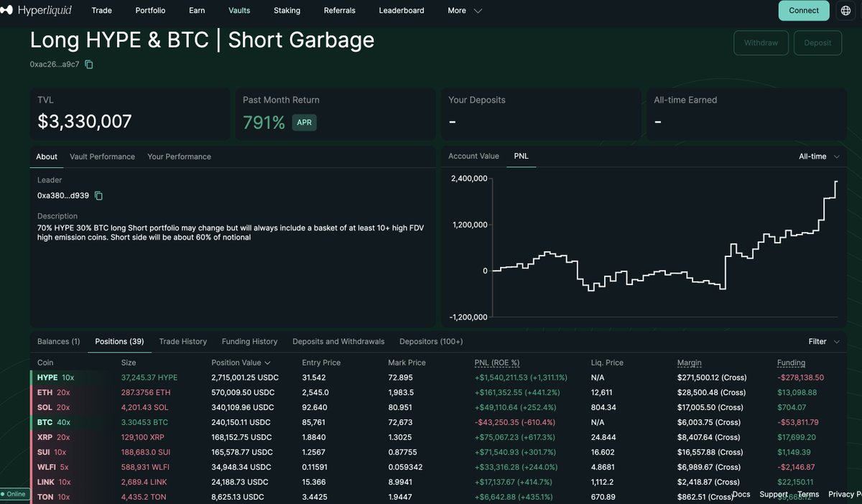Image resolution: width=862 pixels, height=504 pixels.
Task: Switch to the About tab
Action: click(x=47, y=157)
